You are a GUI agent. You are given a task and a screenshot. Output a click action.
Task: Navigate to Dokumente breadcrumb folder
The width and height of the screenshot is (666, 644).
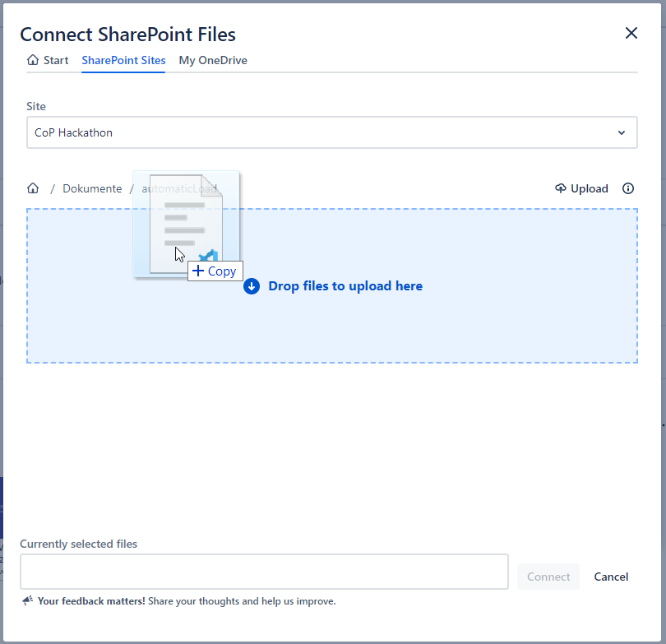[92, 188]
